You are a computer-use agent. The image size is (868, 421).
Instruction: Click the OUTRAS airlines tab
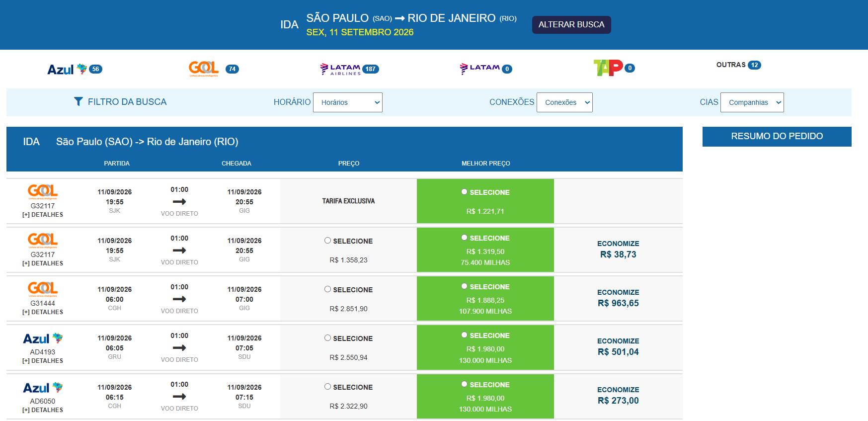731,65
